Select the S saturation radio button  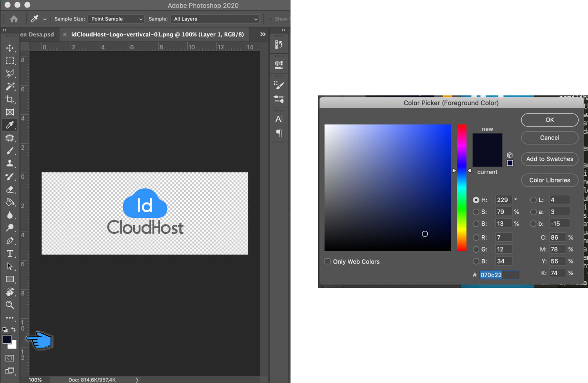pos(476,212)
